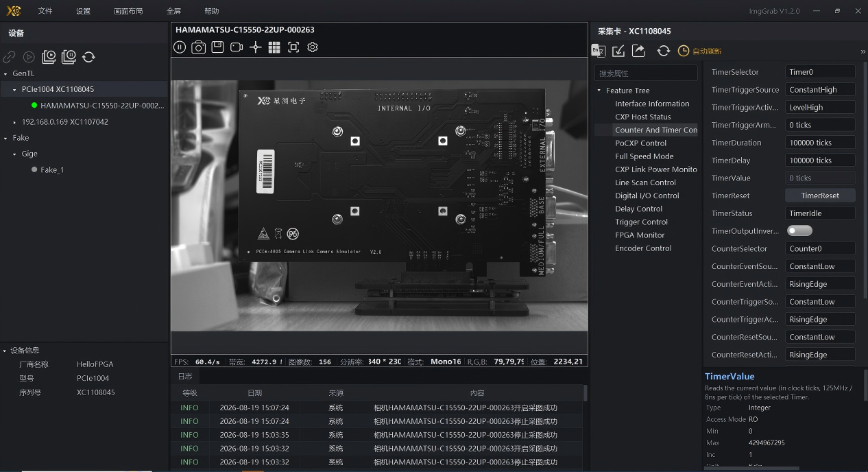
Task: Save the current image with the disk icon
Action: point(217,47)
